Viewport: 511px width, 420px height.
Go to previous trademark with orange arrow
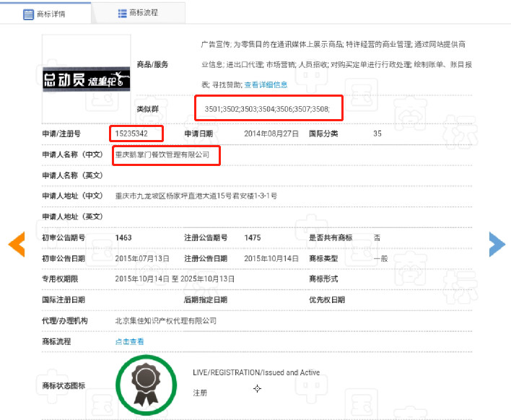click(x=17, y=244)
